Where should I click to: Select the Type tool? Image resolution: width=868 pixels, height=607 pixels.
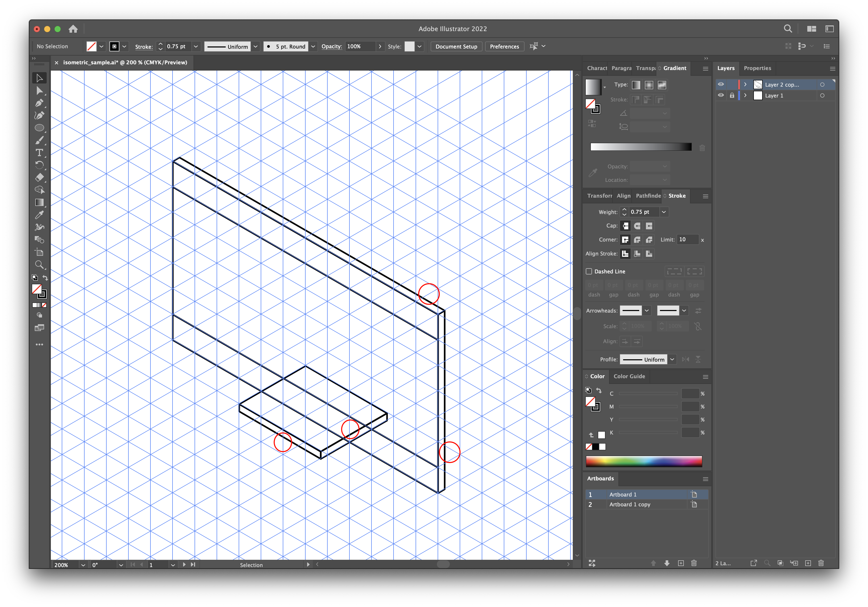coord(39,153)
